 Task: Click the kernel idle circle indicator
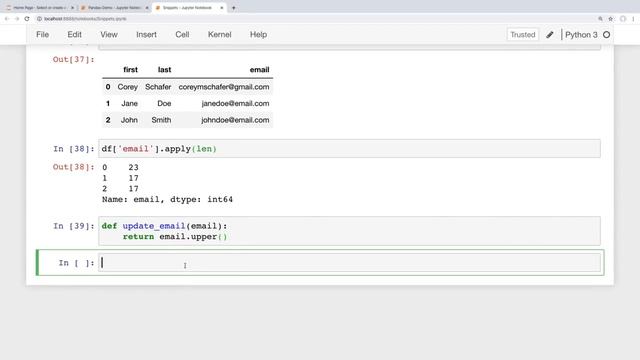click(x=607, y=35)
